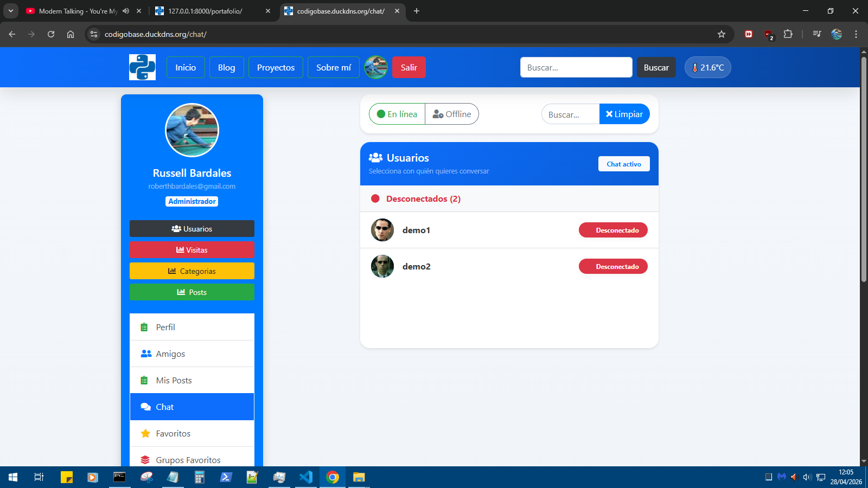Click the red Salir button
Screen dimensions: 868x488
pyautogui.click(x=409, y=67)
